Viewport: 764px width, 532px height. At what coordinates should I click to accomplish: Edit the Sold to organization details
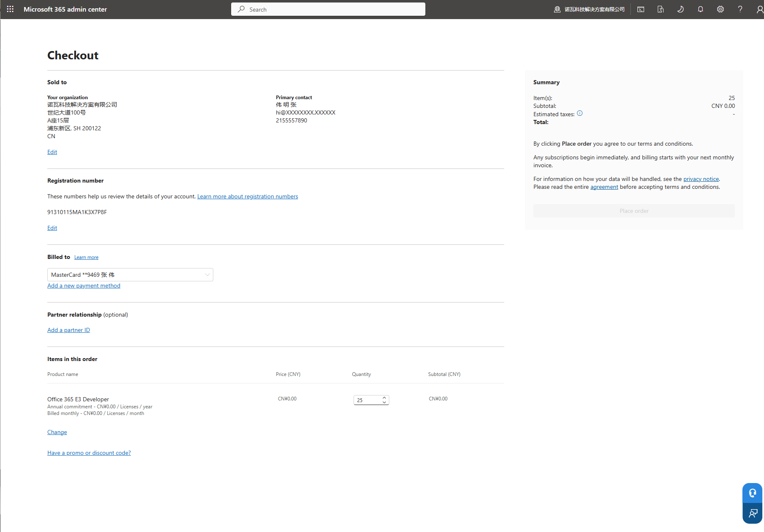click(x=52, y=152)
